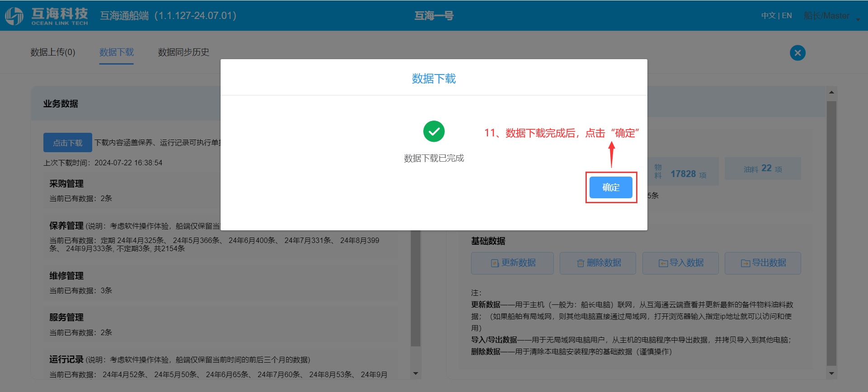868x392 pixels.
Task: Click the 采购管理 heading
Action: tap(66, 184)
